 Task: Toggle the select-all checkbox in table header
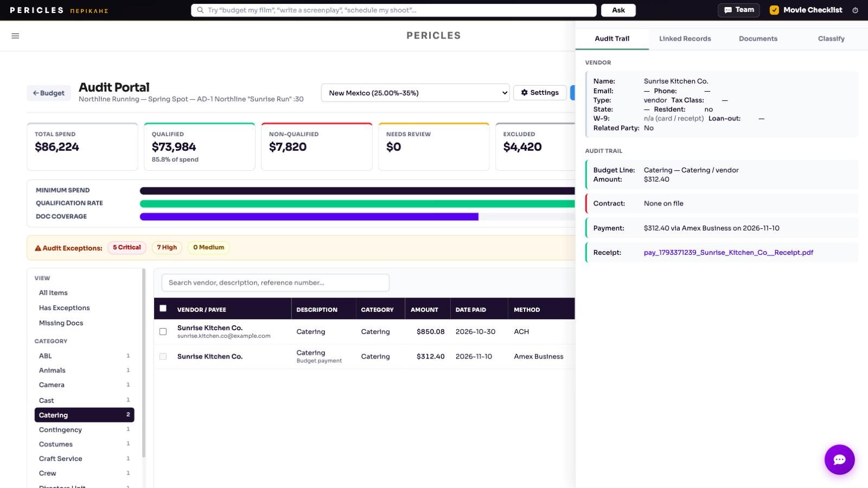point(163,308)
